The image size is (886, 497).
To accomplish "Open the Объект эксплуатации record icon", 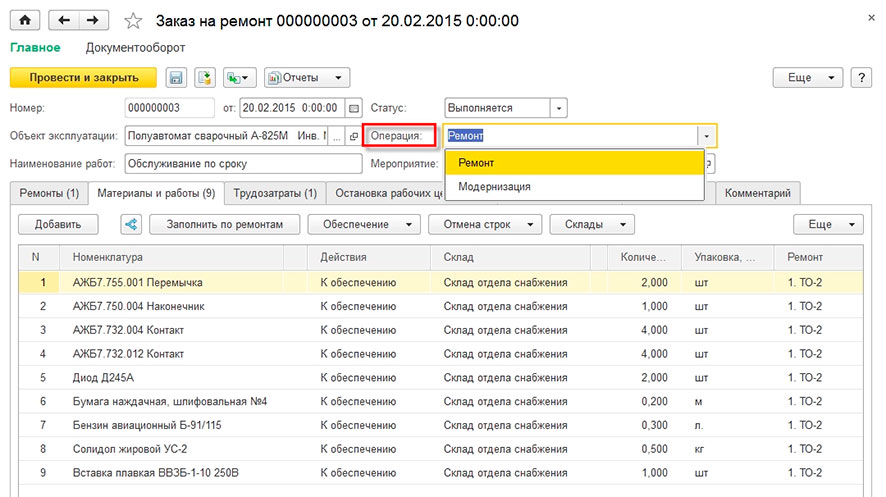I will [354, 136].
